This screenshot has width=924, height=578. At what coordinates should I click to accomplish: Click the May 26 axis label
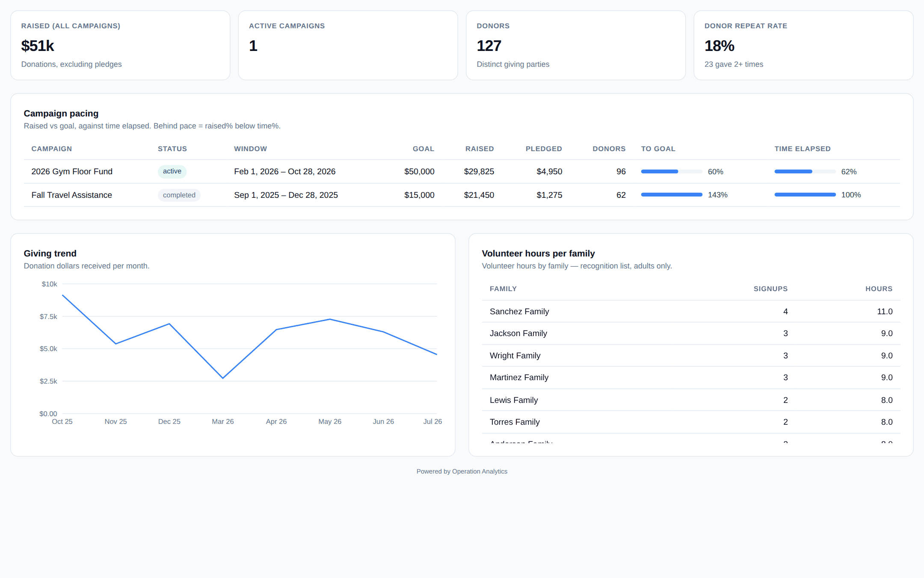(x=330, y=422)
